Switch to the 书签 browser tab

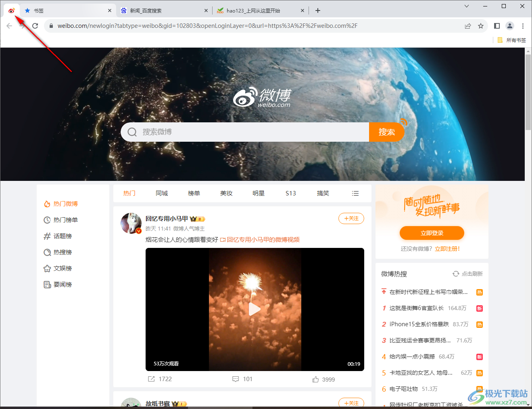(x=68, y=10)
